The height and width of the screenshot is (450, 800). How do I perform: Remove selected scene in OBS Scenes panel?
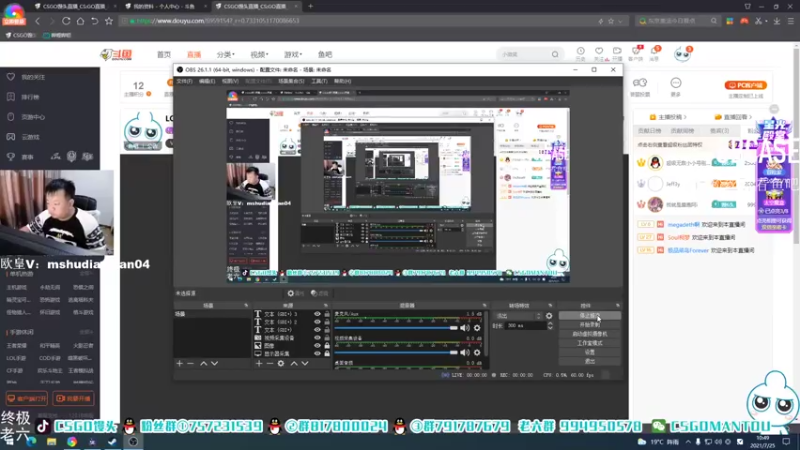coord(190,363)
